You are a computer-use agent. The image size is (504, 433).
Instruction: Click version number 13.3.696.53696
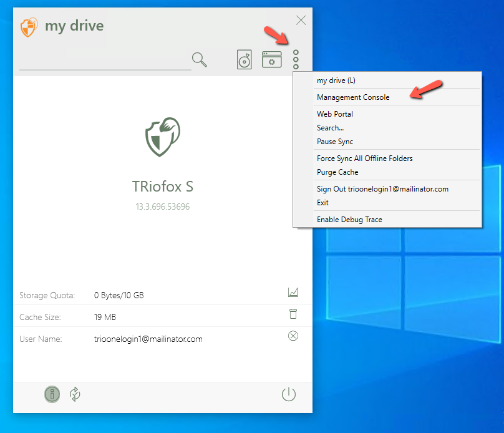(163, 207)
